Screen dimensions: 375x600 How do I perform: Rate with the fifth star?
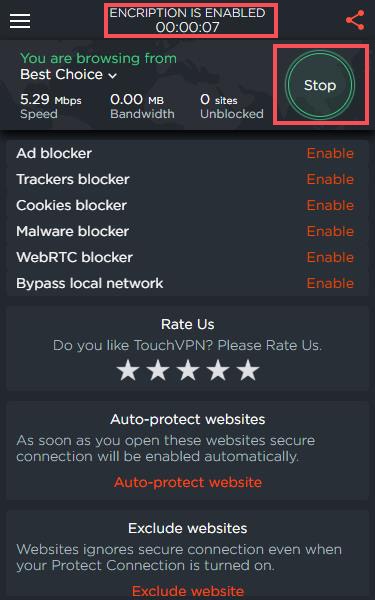(x=248, y=370)
